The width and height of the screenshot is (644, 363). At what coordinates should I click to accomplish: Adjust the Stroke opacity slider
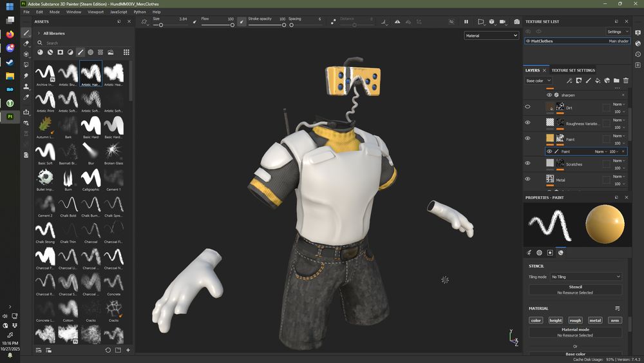click(x=267, y=25)
